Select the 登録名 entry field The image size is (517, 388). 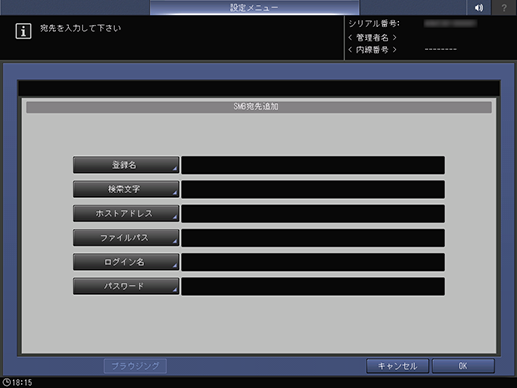(x=313, y=165)
